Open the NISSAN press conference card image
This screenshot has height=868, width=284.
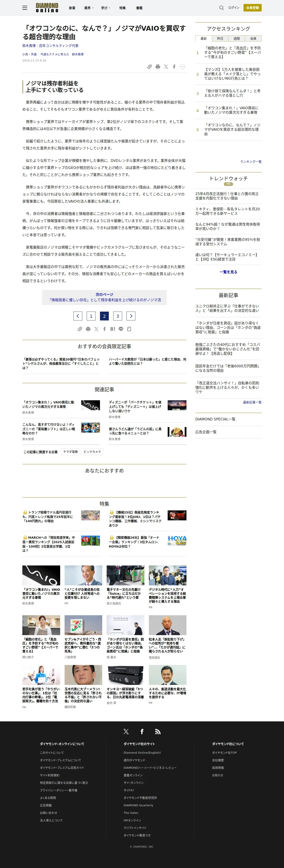[x=125, y=625]
